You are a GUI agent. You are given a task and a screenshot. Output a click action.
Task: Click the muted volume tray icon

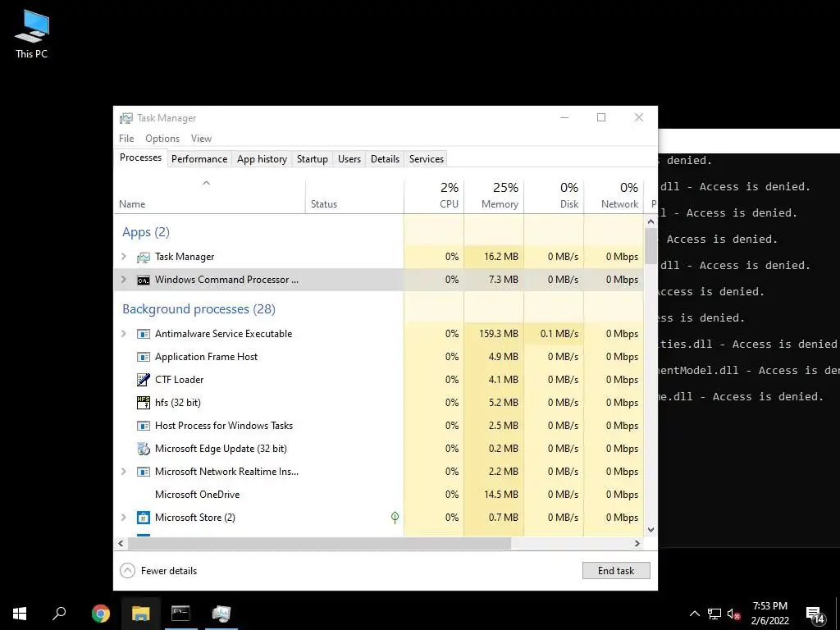[x=733, y=614]
